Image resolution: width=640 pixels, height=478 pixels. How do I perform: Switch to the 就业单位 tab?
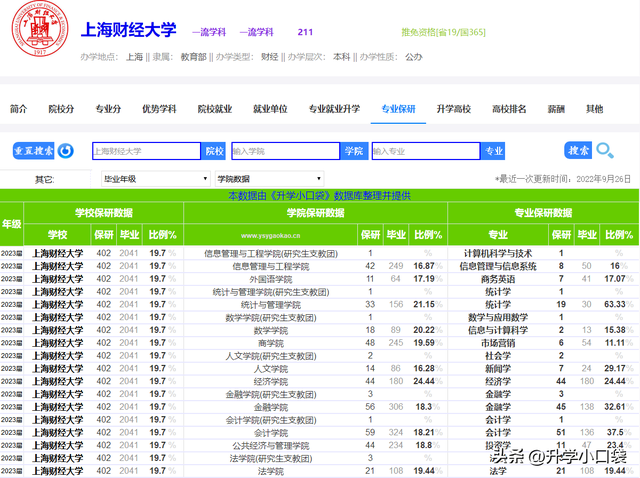pyautogui.click(x=270, y=109)
